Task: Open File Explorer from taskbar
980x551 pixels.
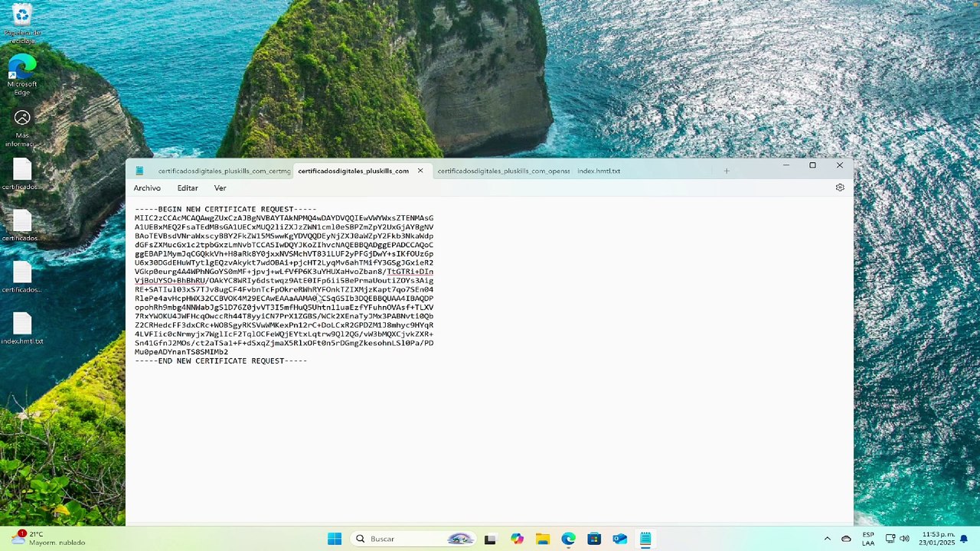Action: coord(542,539)
